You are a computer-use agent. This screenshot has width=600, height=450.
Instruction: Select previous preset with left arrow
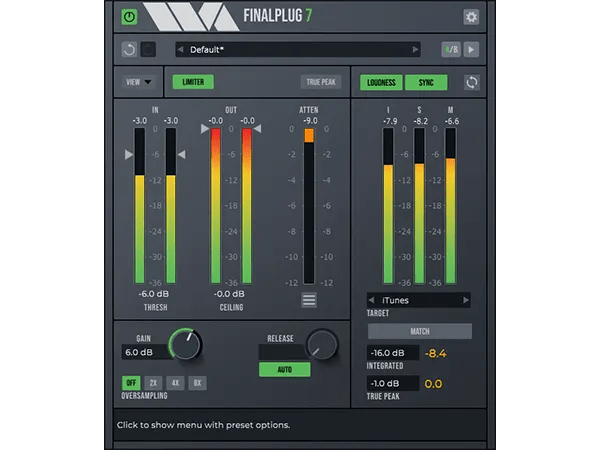click(181, 49)
